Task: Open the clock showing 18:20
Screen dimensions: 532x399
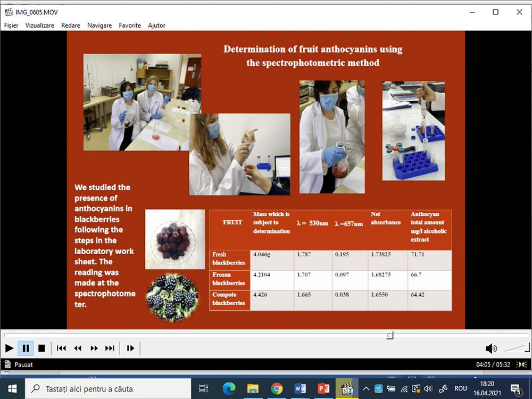Action: pyautogui.click(x=487, y=388)
